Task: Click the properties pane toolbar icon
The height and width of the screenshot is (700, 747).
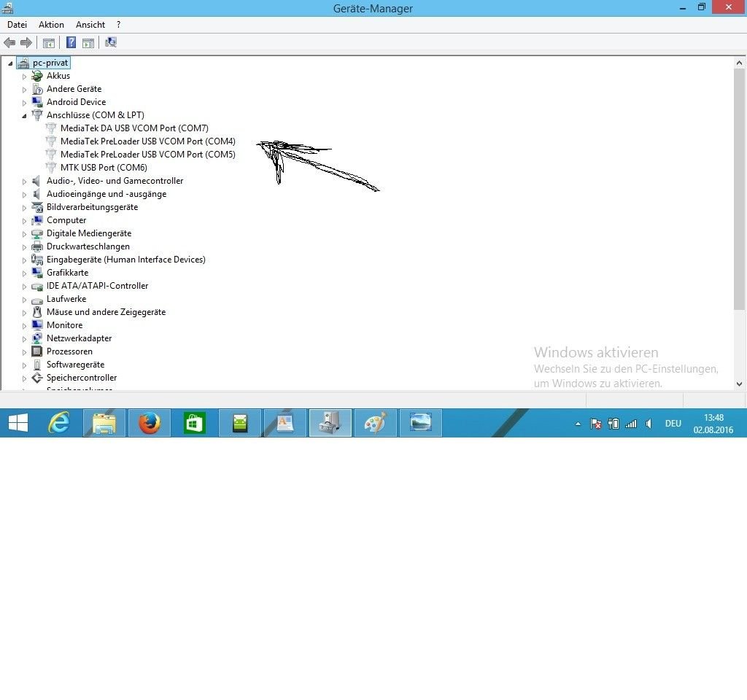Action: click(88, 43)
